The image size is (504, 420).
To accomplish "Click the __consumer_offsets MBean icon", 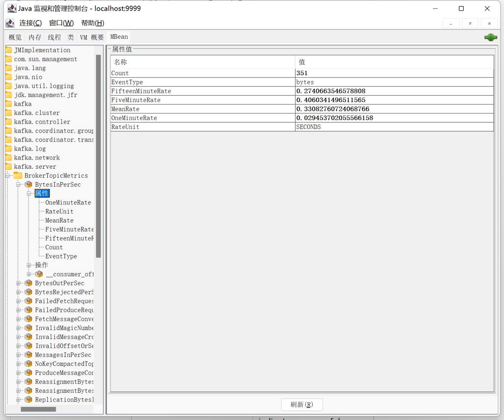I will pos(39,274).
